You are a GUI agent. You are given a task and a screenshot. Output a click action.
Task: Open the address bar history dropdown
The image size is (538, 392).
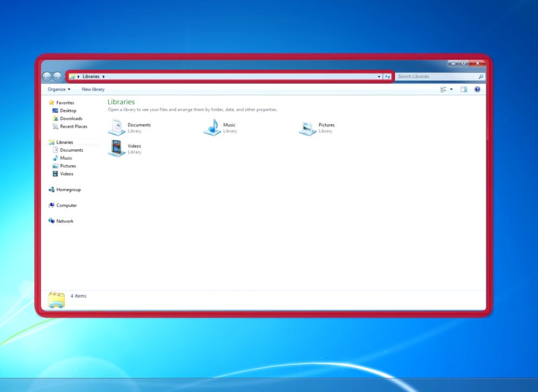click(x=379, y=76)
